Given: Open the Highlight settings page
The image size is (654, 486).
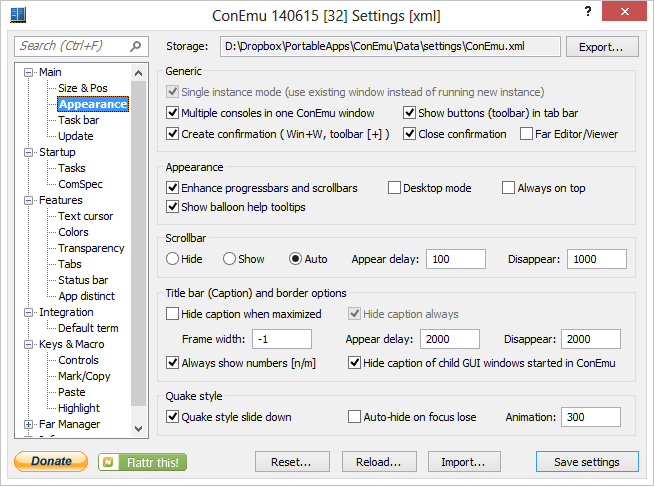Looking at the screenshot, I should [x=79, y=408].
